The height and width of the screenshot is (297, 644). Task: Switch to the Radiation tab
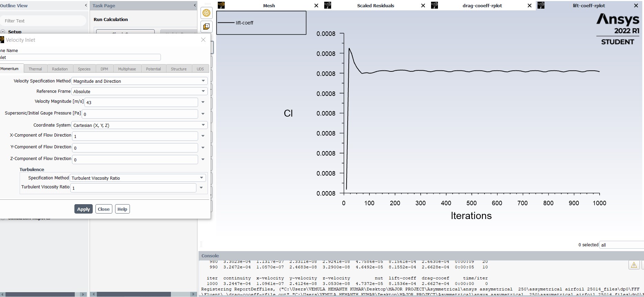point(60,69)
